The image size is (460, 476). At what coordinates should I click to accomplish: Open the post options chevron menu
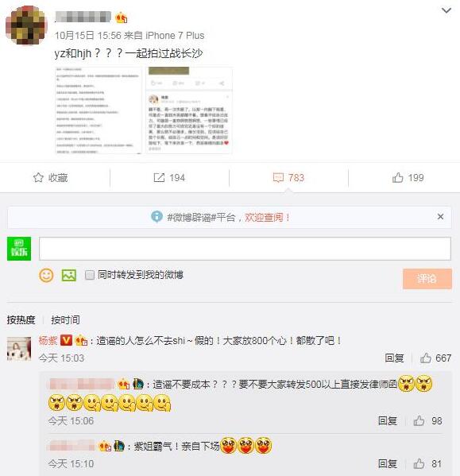click(x=446, y=10)
